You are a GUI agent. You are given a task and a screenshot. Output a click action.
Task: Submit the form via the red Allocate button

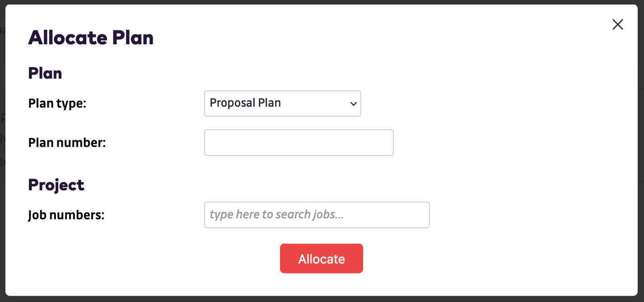click(321, 258)
